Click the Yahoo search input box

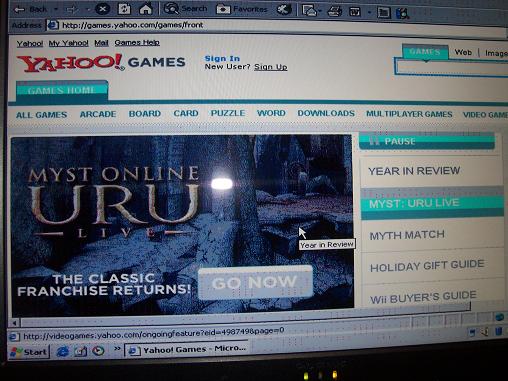[x=452, y=68]
